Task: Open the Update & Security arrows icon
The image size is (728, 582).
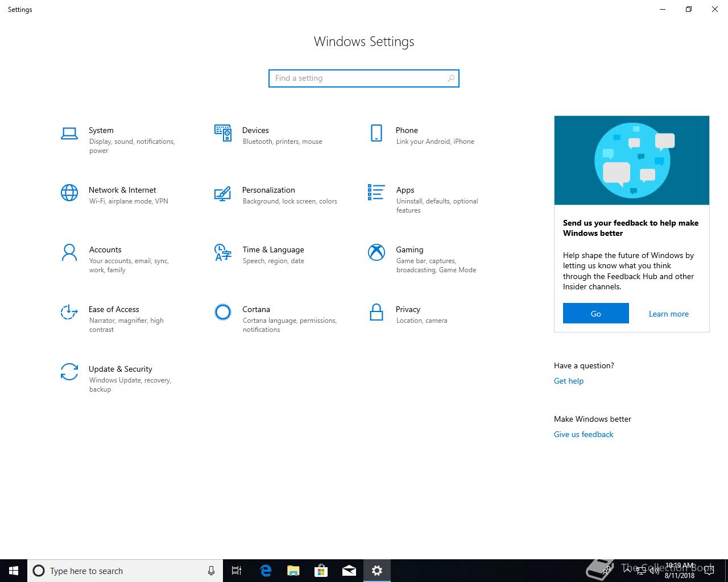Action: click(x=69, y=372)
